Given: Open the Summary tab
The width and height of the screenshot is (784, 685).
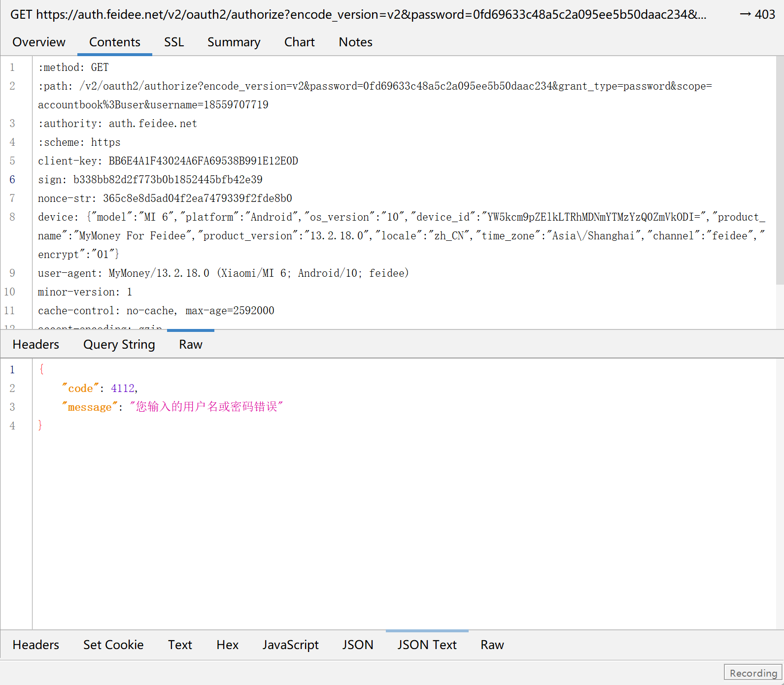Looking at the screenshot, I should (234, 42).
